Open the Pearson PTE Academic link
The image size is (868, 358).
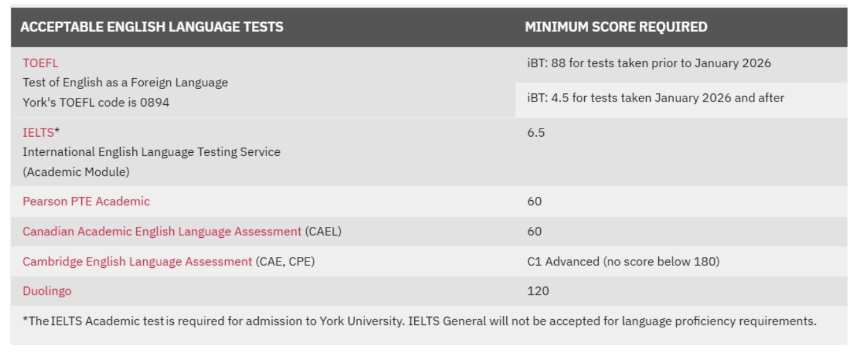pos(86,201)
